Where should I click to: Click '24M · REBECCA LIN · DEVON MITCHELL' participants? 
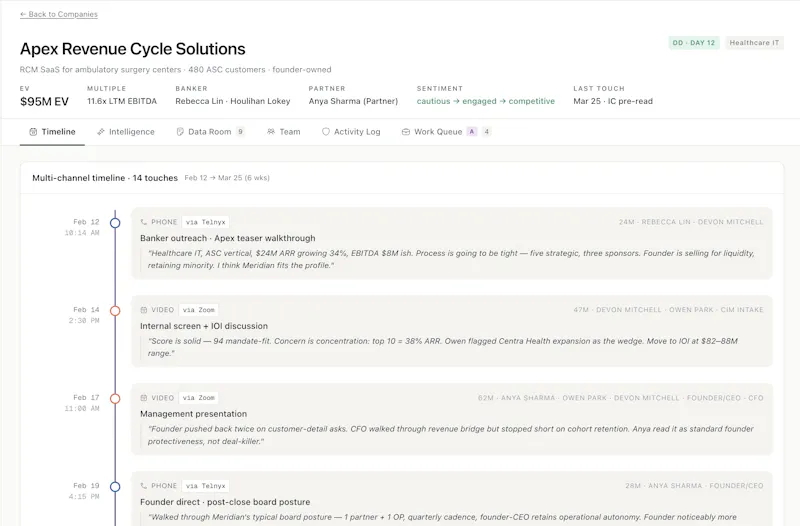[691, 222]
